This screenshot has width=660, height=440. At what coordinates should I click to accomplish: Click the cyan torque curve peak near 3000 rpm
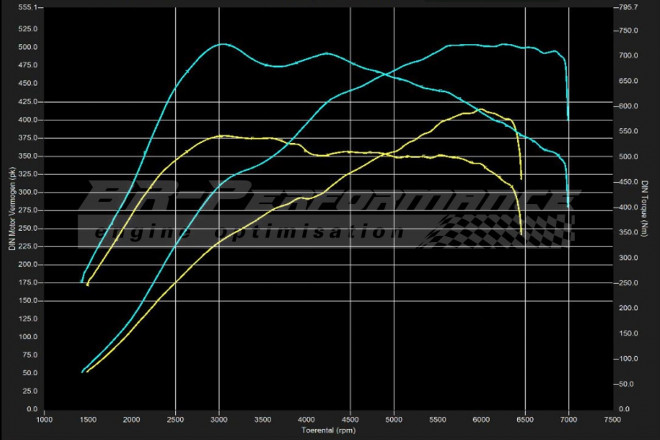tap(222, 44)
